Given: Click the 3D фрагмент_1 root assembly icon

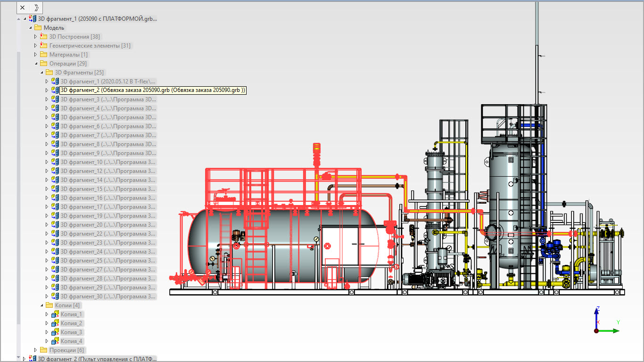Looking at the screenshot, I should click(33, 19).
